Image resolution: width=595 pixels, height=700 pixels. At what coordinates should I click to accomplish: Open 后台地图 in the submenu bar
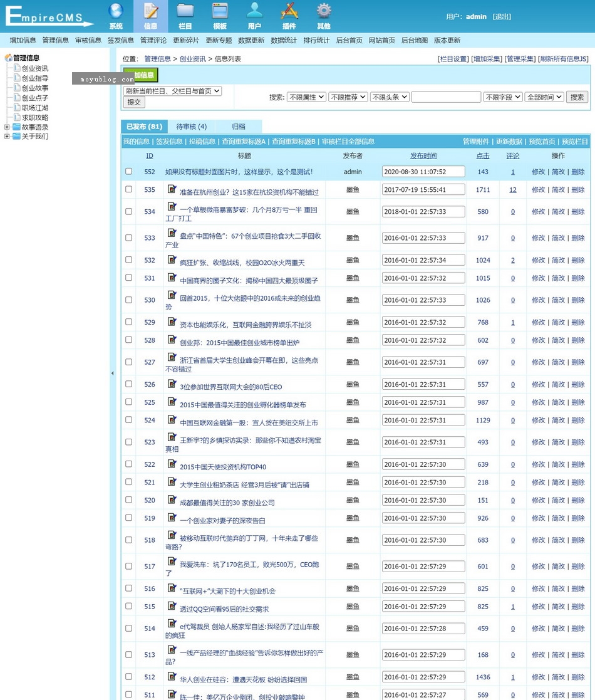point(415,40)
